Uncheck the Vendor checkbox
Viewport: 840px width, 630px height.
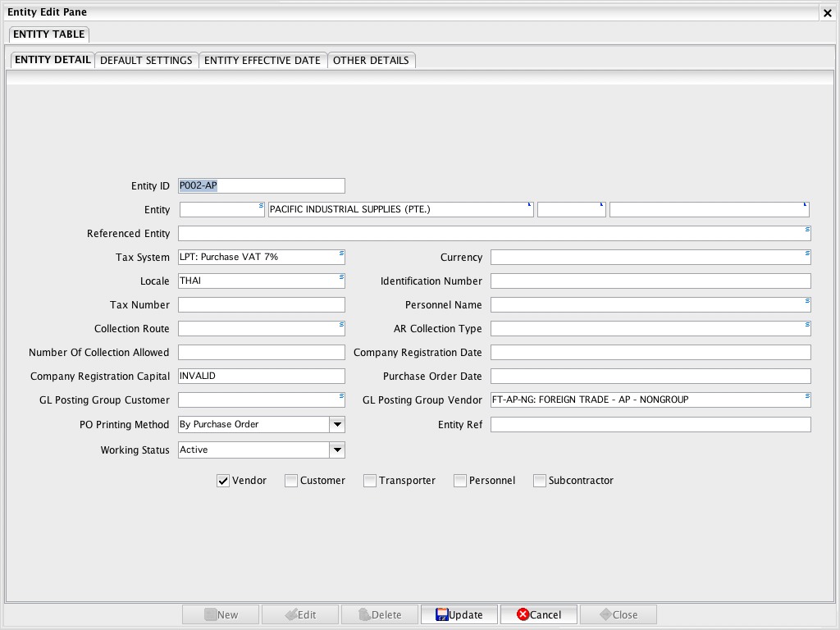tap(223, 481)
